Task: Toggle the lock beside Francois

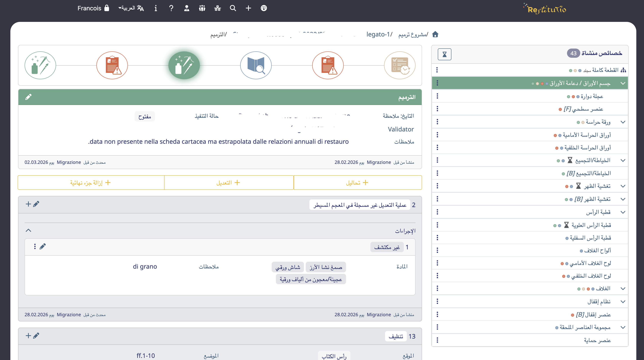Action: click(107, 8)
